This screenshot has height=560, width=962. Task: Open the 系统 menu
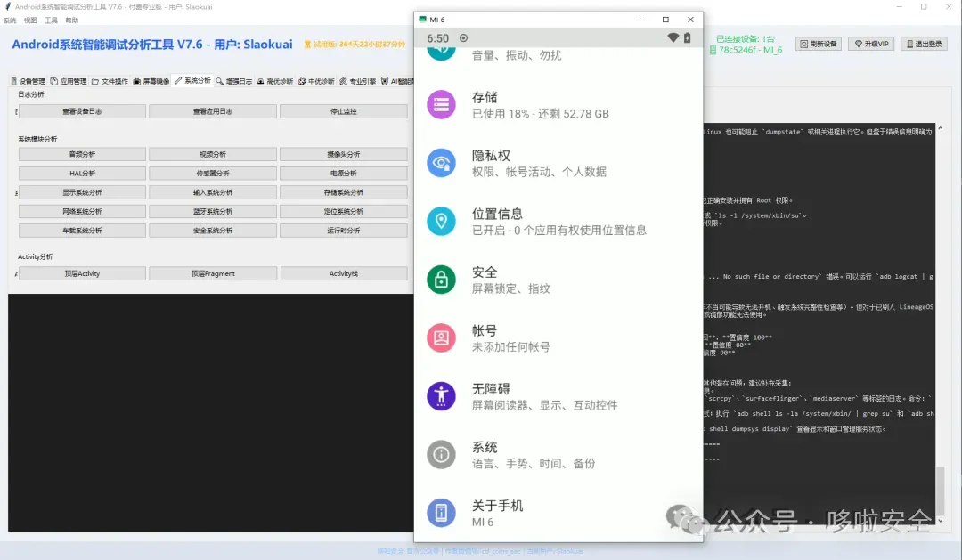(x=10, y=20)
